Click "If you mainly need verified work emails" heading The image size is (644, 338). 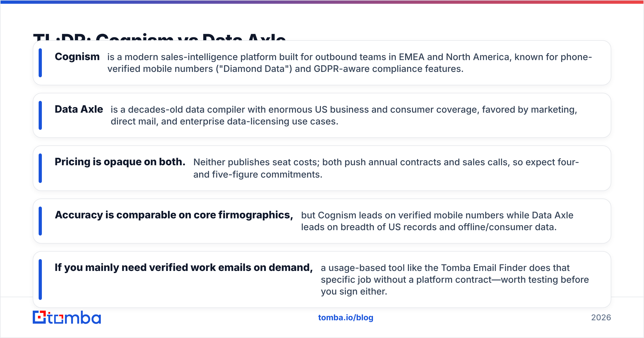coord(184,268)
